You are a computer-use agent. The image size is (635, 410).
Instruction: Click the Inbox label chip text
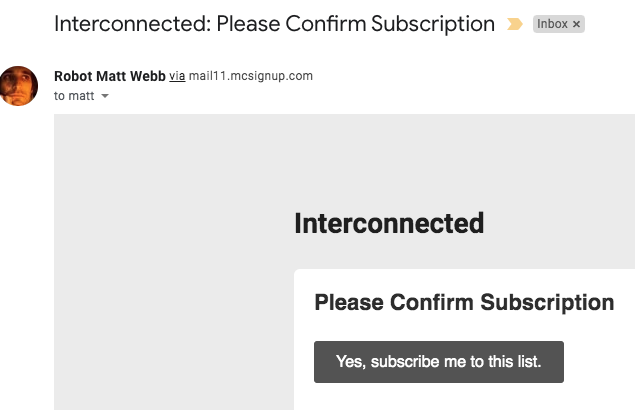(552, 24)
